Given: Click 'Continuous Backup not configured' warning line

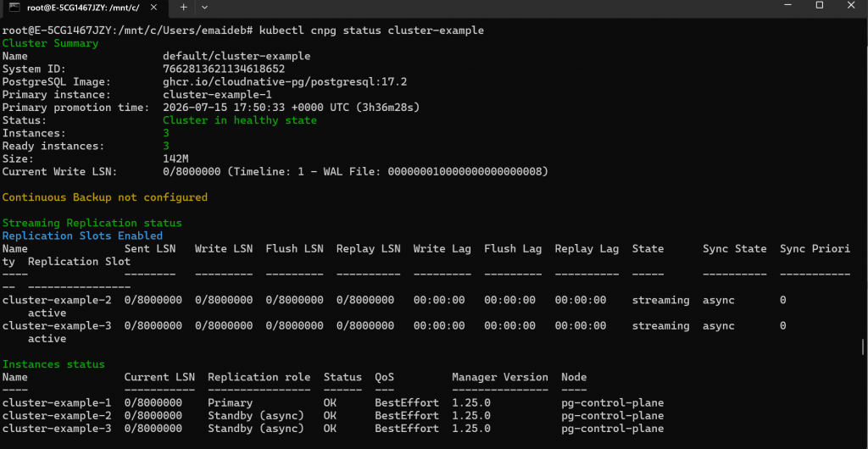Looking at the screenshot, I should [x=105, y=197].
